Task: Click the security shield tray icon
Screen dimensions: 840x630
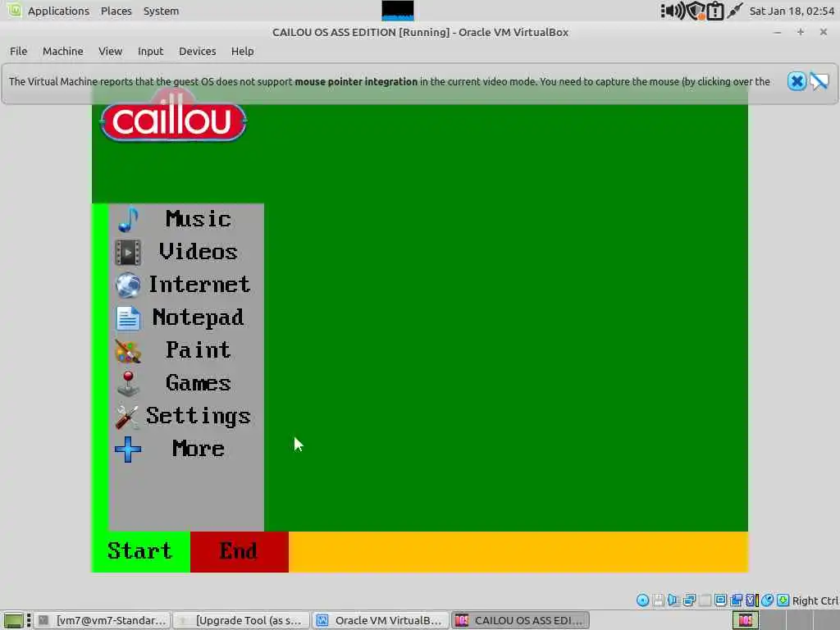Action: [696, 11]
